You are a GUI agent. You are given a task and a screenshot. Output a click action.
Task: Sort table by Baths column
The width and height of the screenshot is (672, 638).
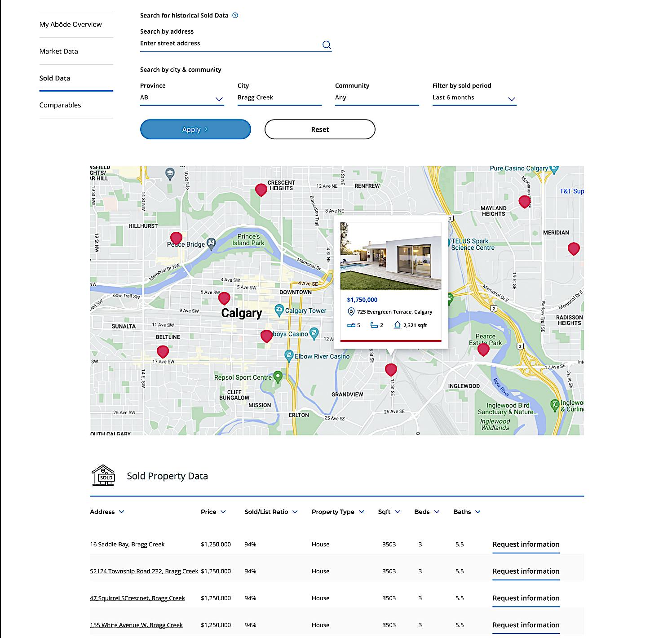point(467,512)
